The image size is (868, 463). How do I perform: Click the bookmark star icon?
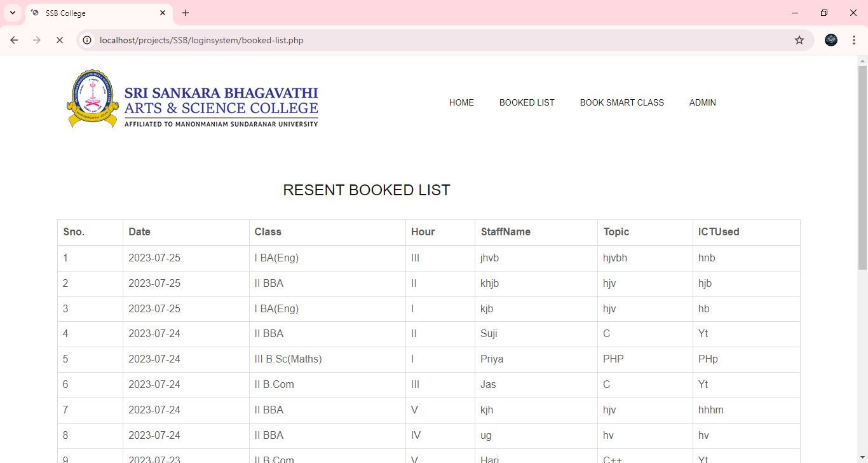799,39
